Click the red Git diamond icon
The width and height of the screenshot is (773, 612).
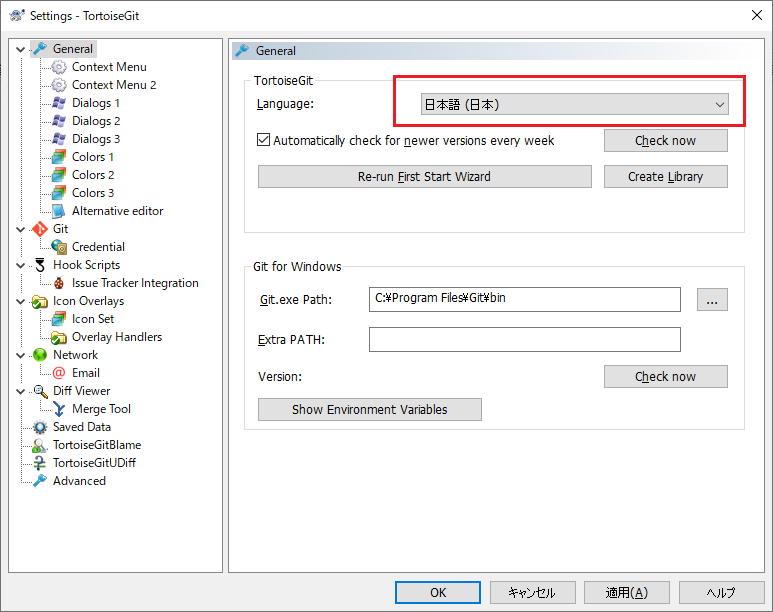tap(40, 229)
